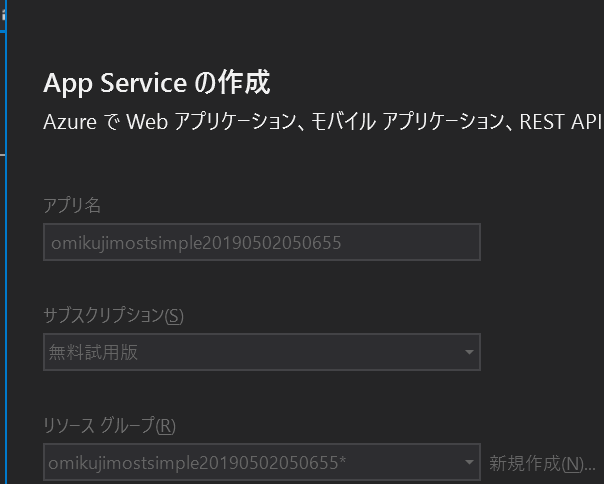Click the Azure で Web アプリケーション description text
604x484 pixels.
pos(323,122)
